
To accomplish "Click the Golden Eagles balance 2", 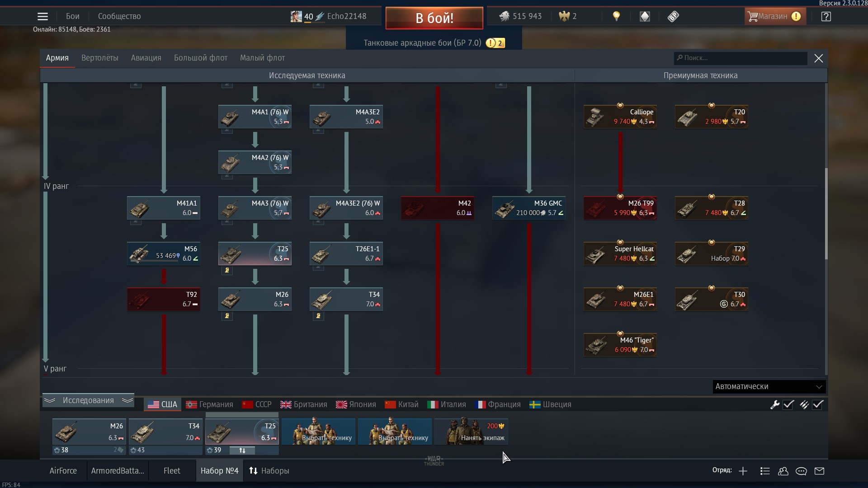I will tap(567, 16).
